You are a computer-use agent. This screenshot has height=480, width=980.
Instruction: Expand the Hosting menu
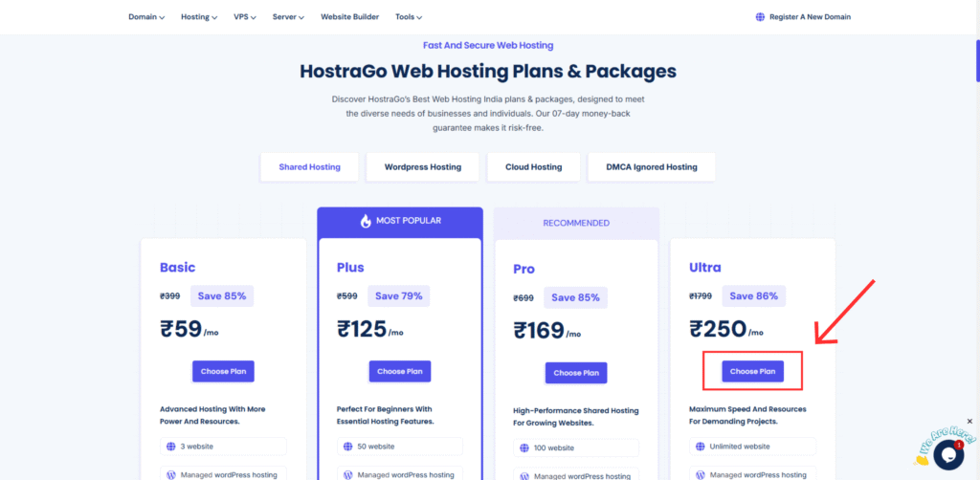(x=199, y=17)
